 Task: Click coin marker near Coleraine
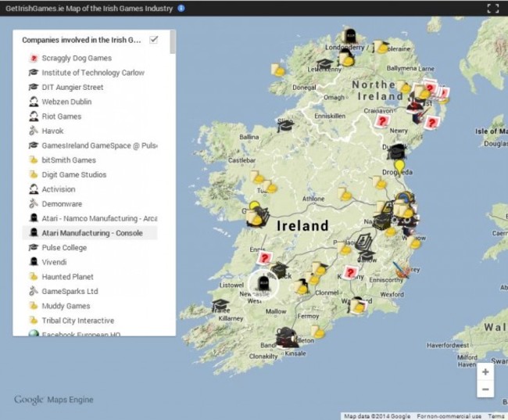point(380,47)
